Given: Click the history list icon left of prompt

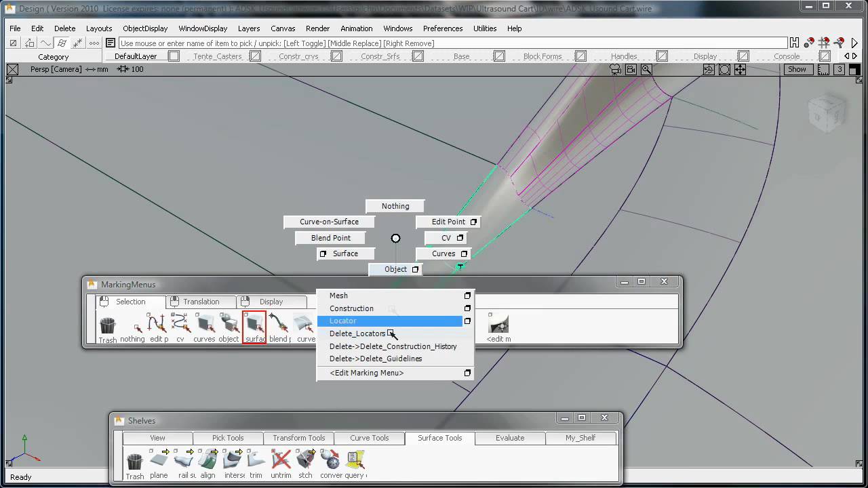Looking at the screenshot, I should click(x=111, y=43).
